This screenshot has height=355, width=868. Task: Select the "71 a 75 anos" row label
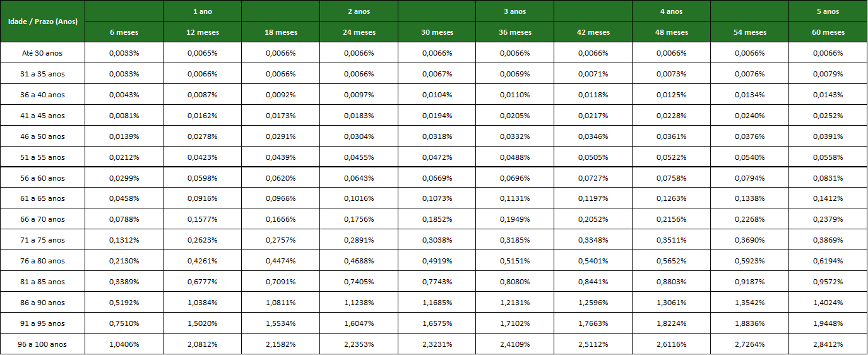tap(42, 240)
